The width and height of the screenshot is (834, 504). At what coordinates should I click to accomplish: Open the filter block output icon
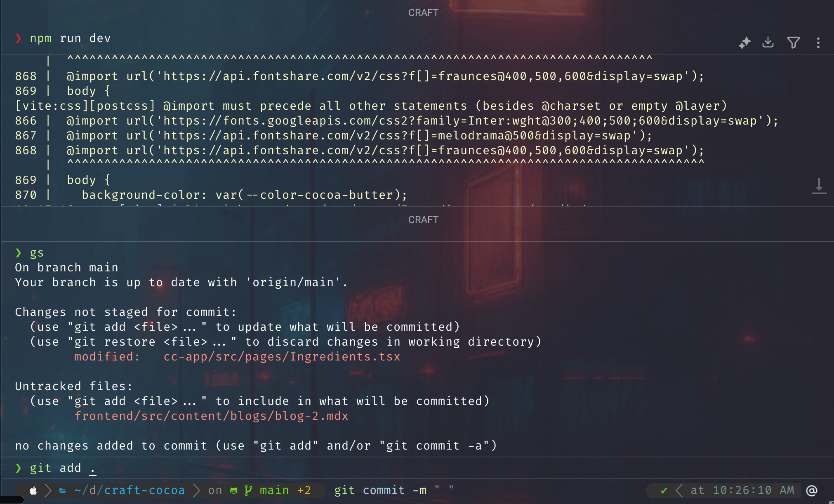point(793,42)
